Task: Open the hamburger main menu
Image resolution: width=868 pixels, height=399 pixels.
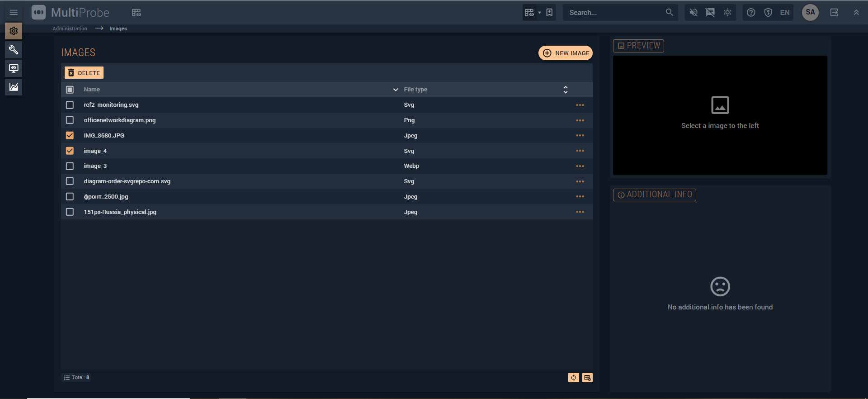Action: click(14, 13)
